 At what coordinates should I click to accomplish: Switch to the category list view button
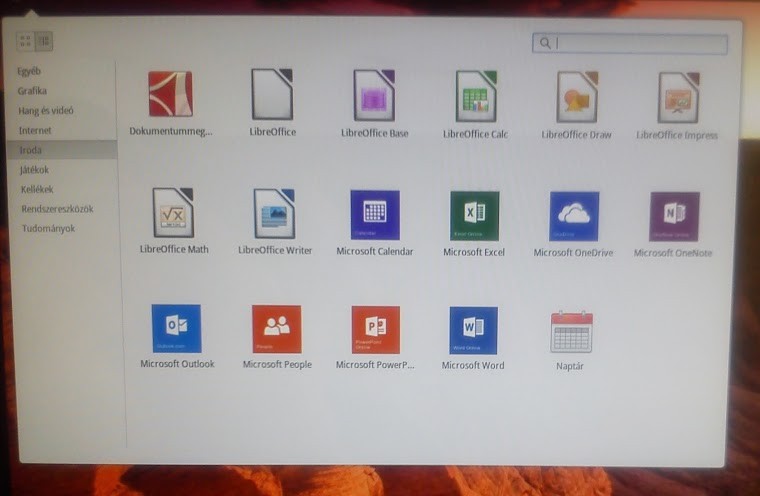(x=44, y=41)
